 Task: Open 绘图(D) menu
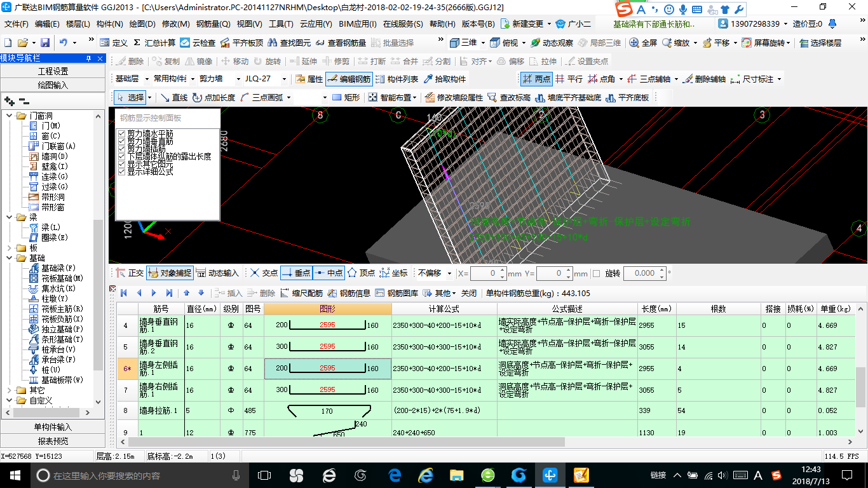pos(142,24)
